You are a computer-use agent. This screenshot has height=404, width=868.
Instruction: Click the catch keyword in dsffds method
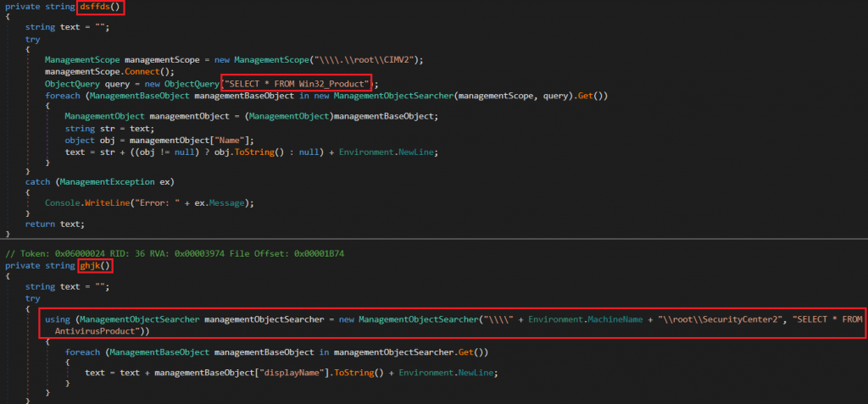click(40, 181)
